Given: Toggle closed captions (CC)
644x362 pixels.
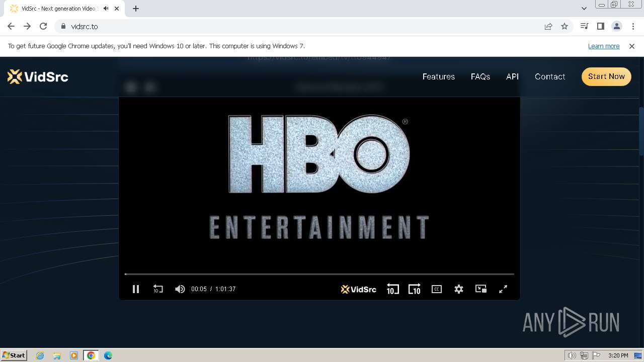Looking at the screenshot, I should coord(437,289).
